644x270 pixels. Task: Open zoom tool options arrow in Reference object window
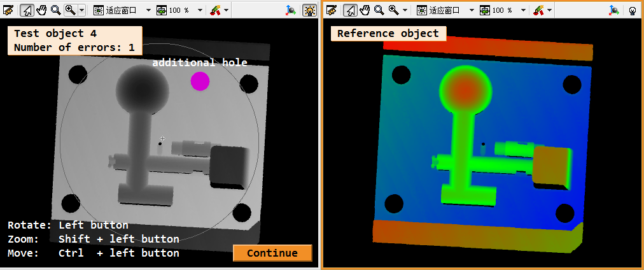(405, 10)
